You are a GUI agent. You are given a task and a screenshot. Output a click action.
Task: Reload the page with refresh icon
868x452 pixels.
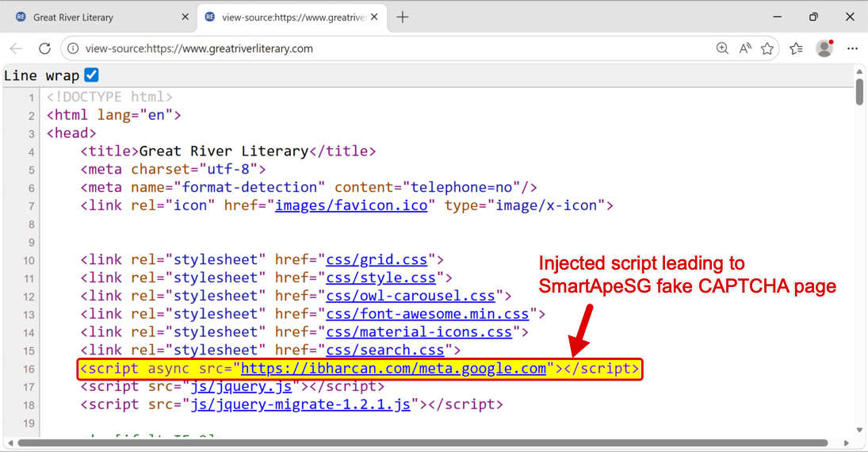[x=44, y=48]
